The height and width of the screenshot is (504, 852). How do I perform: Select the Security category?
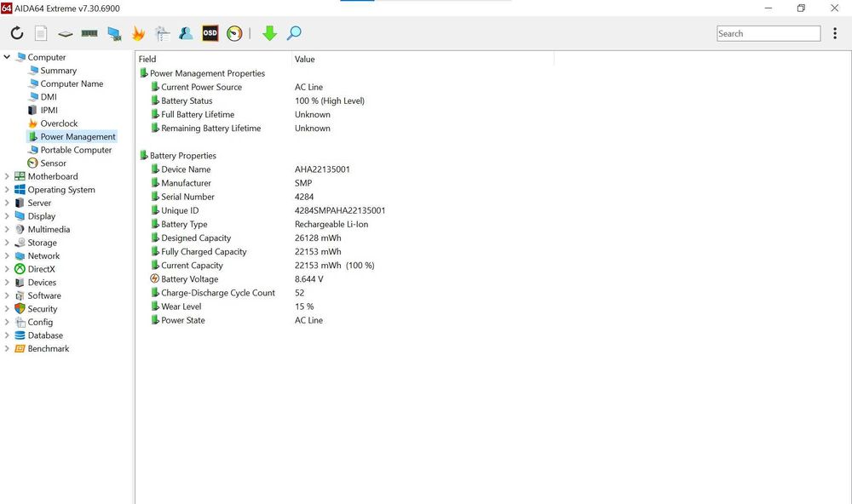click(x=43, y=309)
